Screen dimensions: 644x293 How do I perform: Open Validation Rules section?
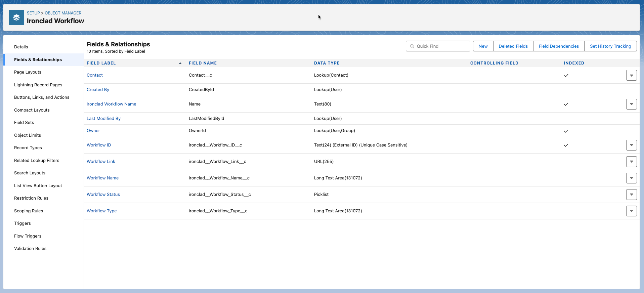[30, 249]
